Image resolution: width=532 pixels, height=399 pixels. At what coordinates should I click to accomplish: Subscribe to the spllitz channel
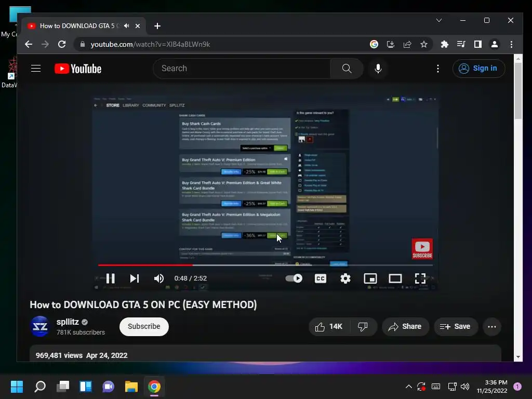tap(144, 326)
